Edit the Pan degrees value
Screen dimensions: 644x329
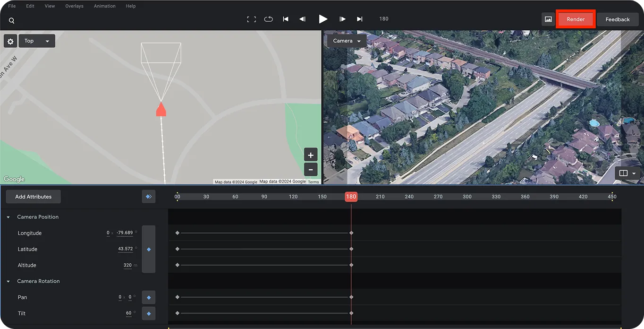(x=130, y=297)
